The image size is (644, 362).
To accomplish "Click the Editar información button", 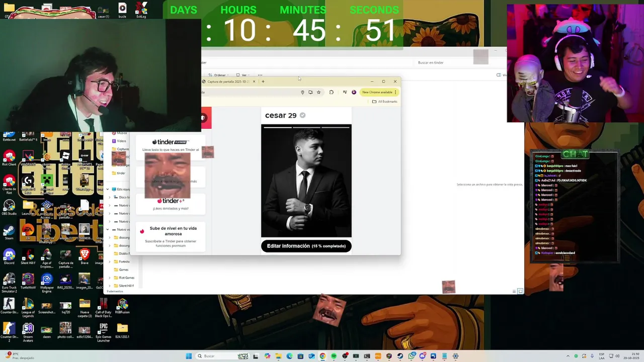I will [x=306, y=246].
